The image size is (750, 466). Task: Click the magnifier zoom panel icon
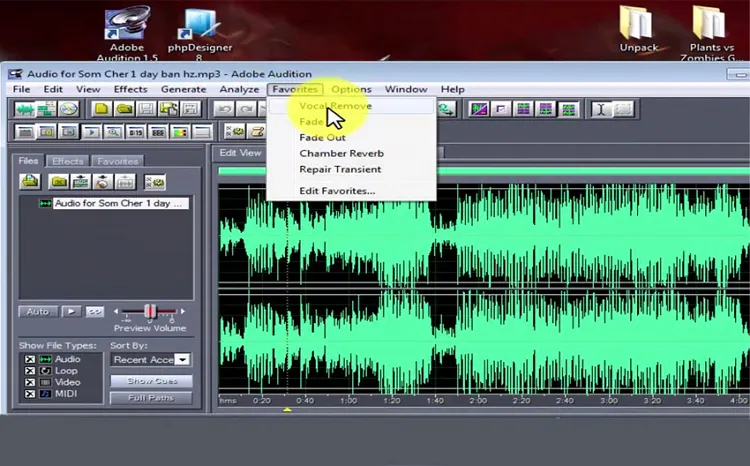[113, 132]
